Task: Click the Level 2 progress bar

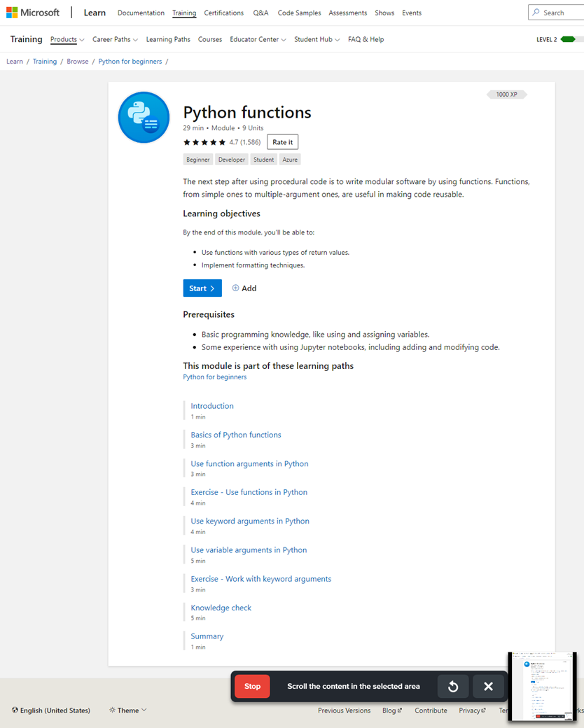Action: (571, 40)
